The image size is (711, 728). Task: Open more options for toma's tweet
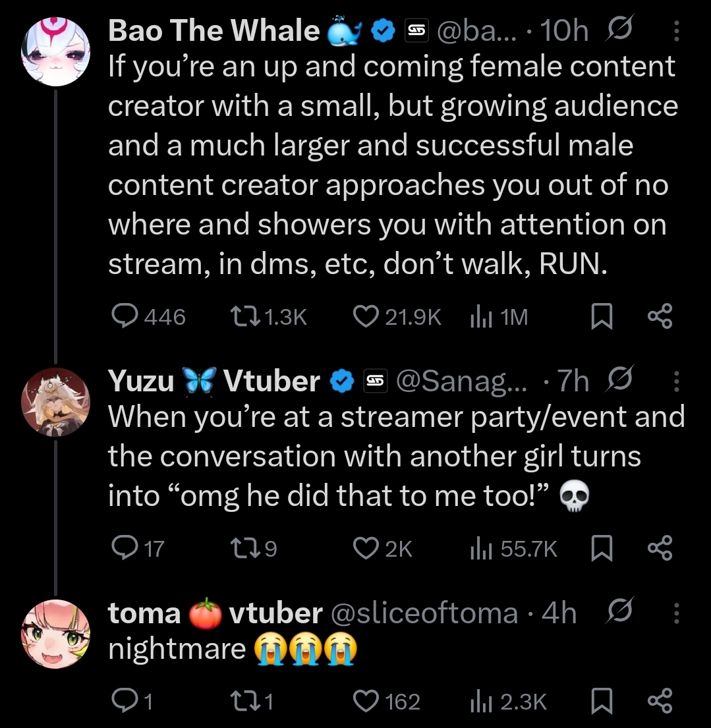(x=675, y=613)
